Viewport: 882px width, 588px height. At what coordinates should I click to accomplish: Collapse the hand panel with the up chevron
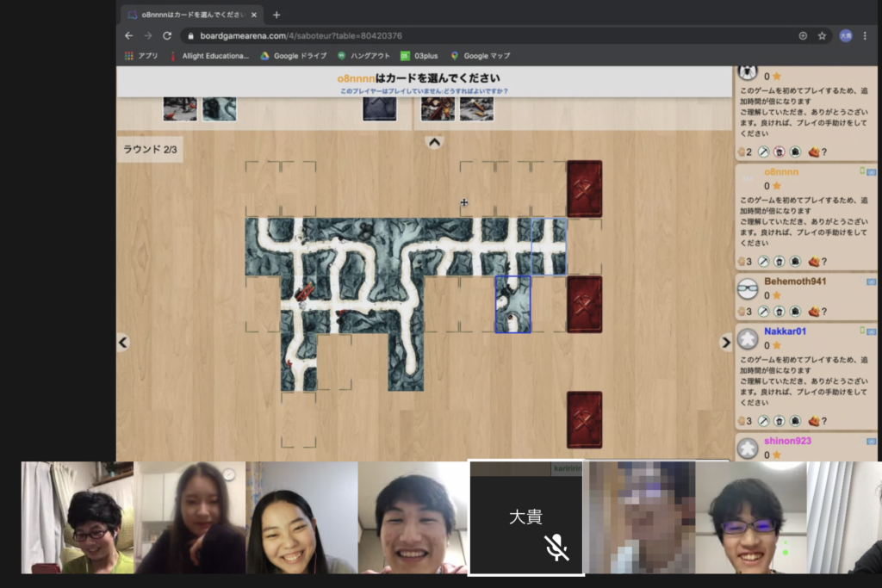pos(434,142)
